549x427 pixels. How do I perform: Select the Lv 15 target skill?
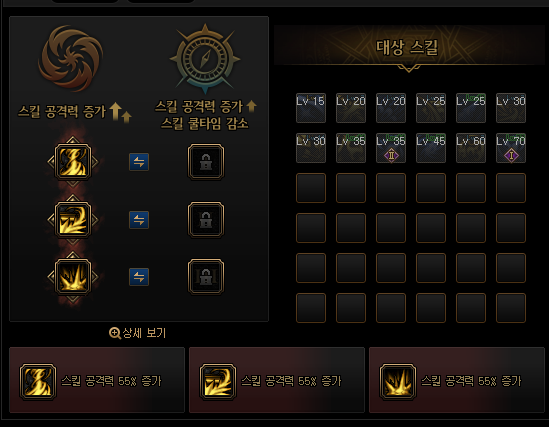click(x=311, y=108)
